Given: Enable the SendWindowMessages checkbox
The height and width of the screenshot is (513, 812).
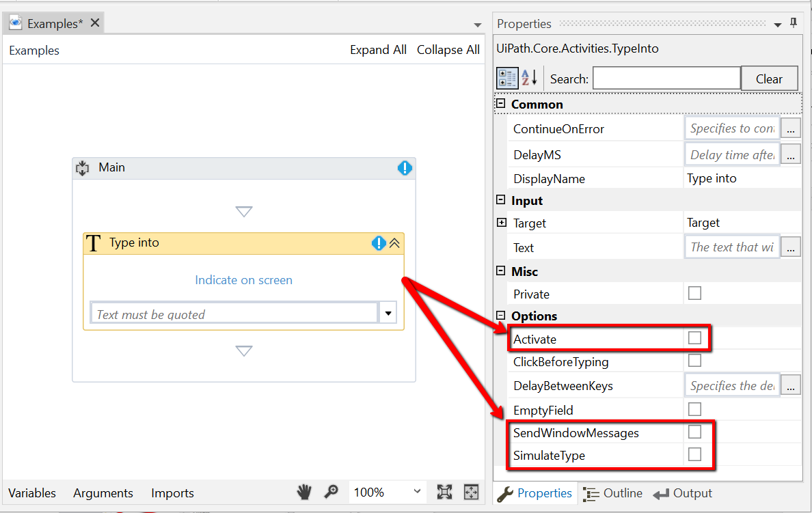Looking at the screenshot, I should (x=694, y=432).
